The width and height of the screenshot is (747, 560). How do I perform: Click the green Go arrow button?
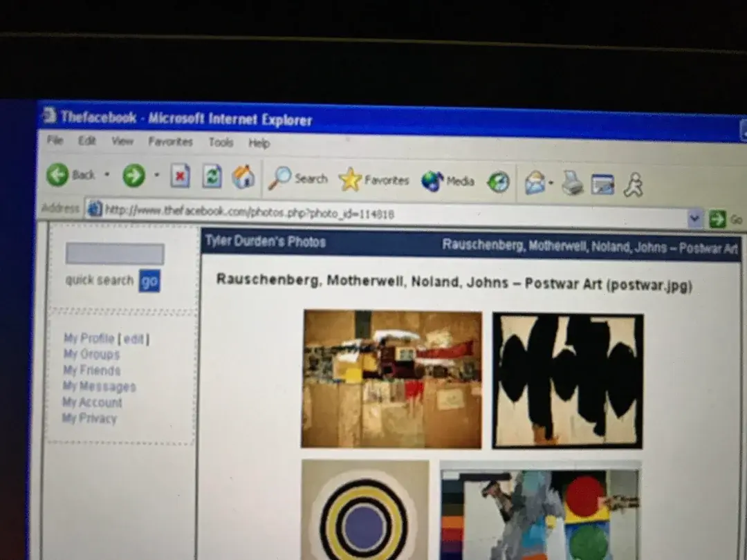click(717, 219)
